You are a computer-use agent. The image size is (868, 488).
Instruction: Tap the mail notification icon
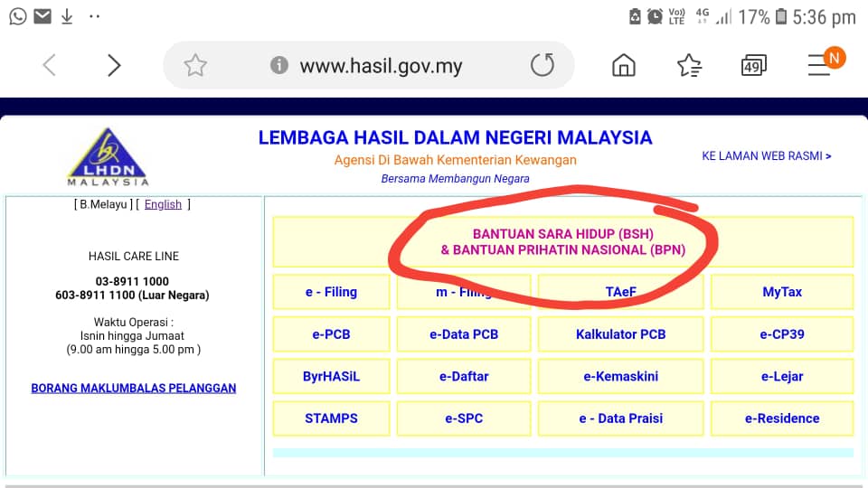point(42,16)
